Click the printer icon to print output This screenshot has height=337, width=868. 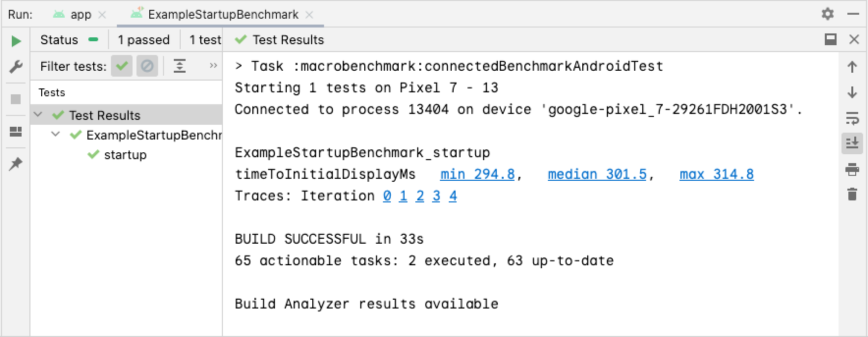(x=852, y=170)
